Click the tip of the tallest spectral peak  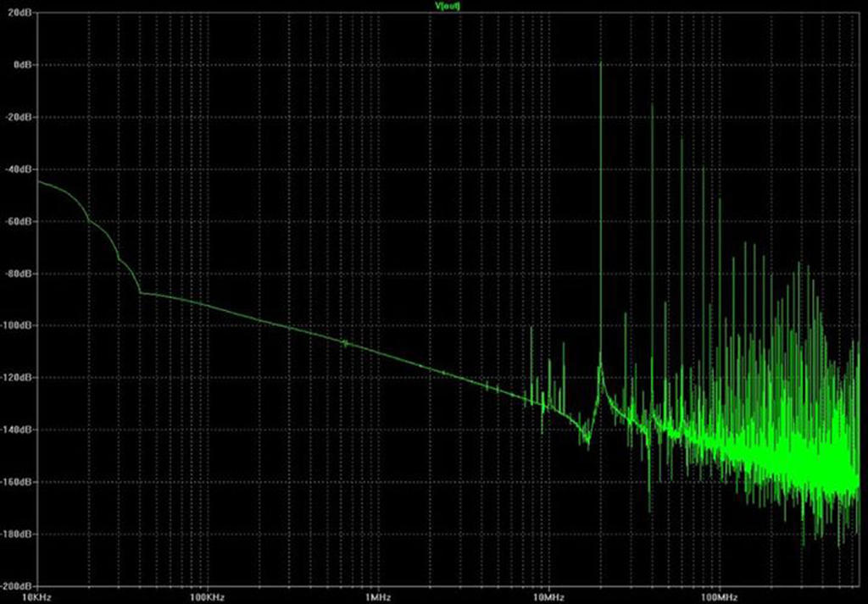pos(600,63)
